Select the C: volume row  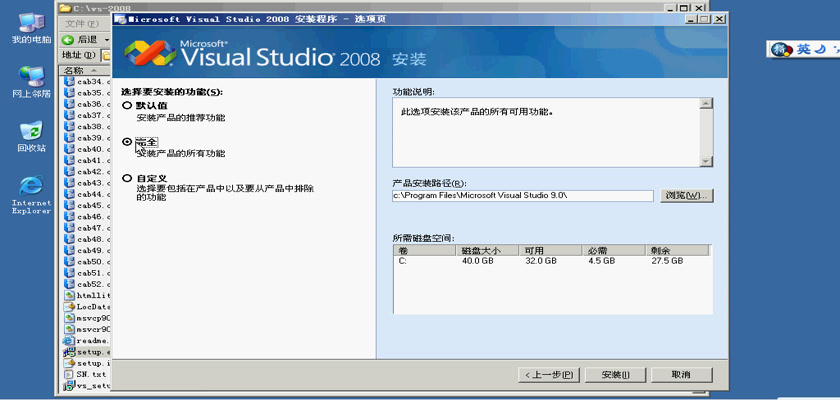pyautogui.click(x=552, y=261)
